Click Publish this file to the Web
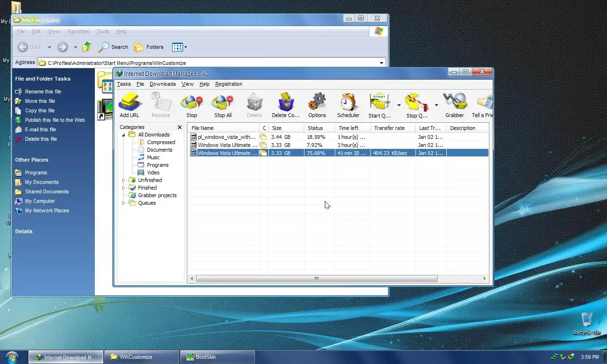The image size is (607, 364). pos(55,120)
